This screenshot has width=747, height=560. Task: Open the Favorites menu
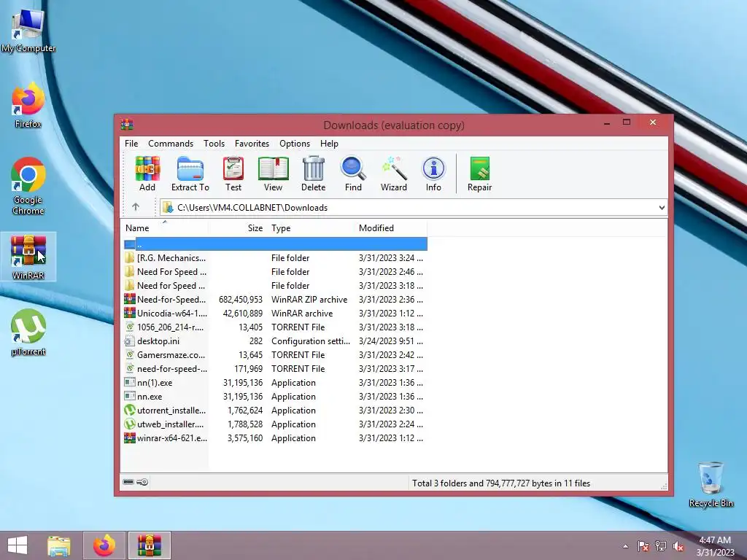click(x=252, y=144)
